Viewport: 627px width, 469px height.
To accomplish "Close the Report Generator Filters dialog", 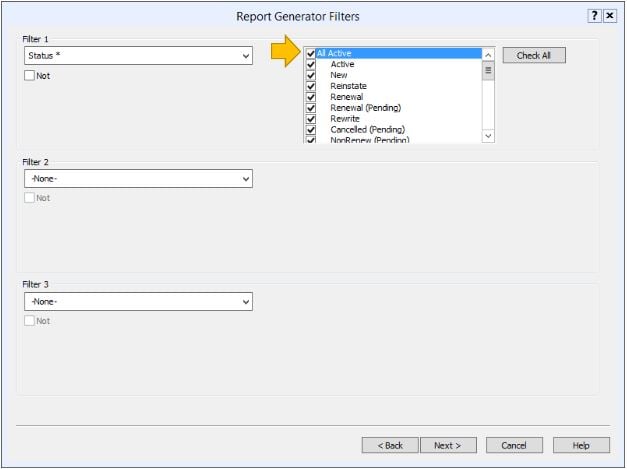I will [x=610, y=16].
